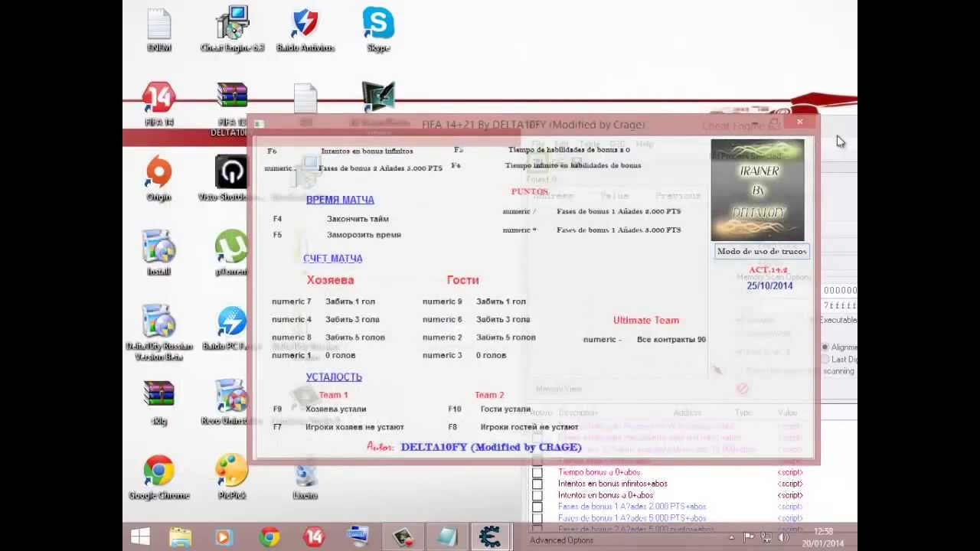The height and width of the screenshot is (551, 980).
Task: Open the Baidu Antivirus desktop shortcut
Action: pyautogui.click(x=305, y=28)
